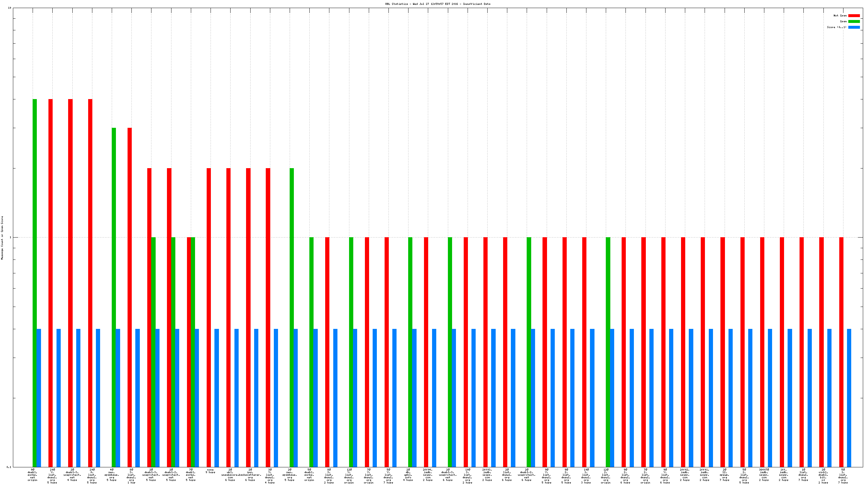Click the ubl.unsubscore.com 6 hops axis label
The height and width of the screenshot is (488, 868).
[230, 475]
